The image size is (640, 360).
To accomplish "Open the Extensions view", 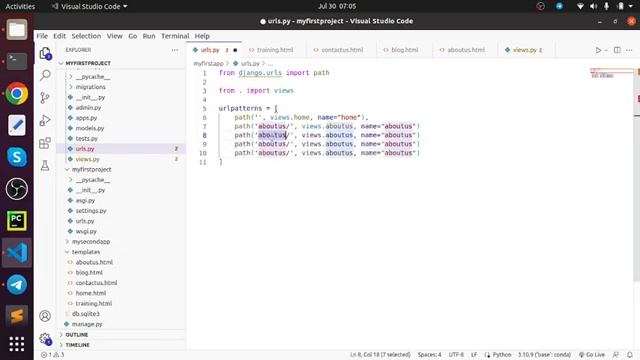I will tap(45, 143).
